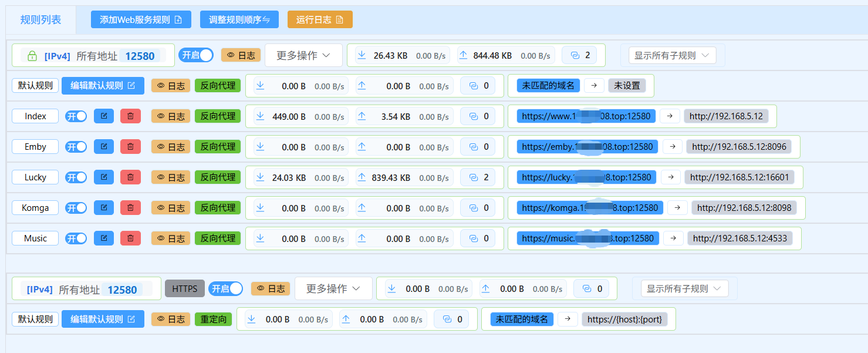This screenshot has height=353, width=868.
Task: Toggle the Index rule switch
Action: point(76,116)
